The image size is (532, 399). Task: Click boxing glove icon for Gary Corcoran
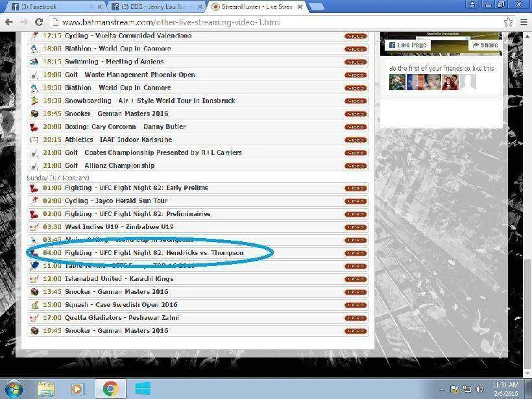(34, 127)
